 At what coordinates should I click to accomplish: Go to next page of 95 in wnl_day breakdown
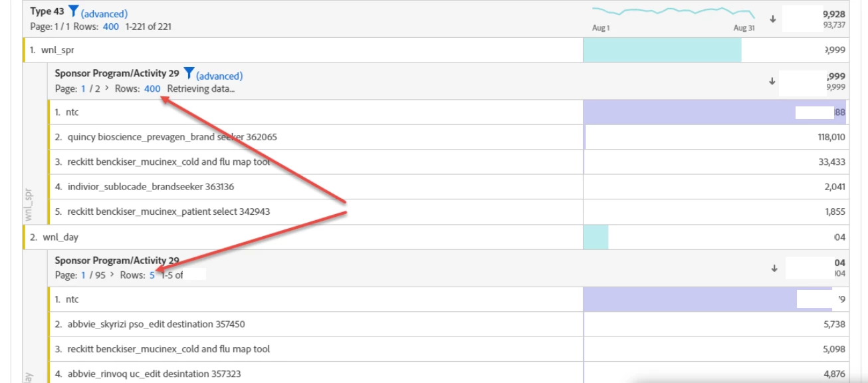click(x=112, y=275)
